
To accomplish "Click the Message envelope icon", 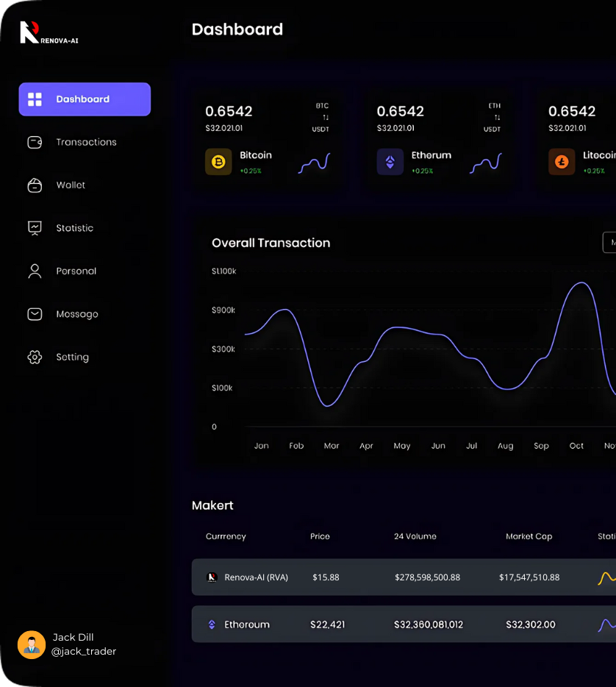I will (x=35, y=314).
